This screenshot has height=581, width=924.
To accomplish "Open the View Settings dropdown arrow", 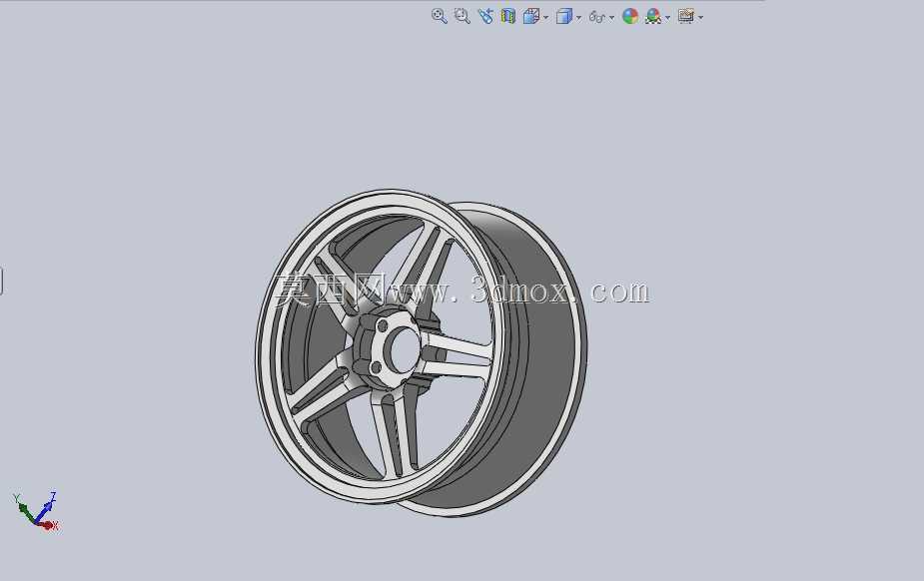I will [700, 17].
